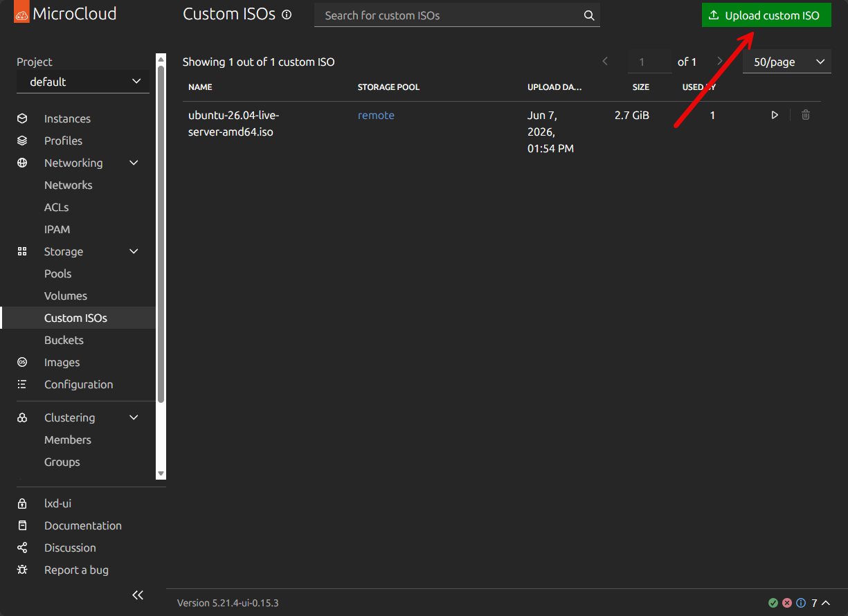Delete the ubuntu-26.04 ISO trash icon
848x616 pixels.
pyautogui.click(x=806, y=115)
